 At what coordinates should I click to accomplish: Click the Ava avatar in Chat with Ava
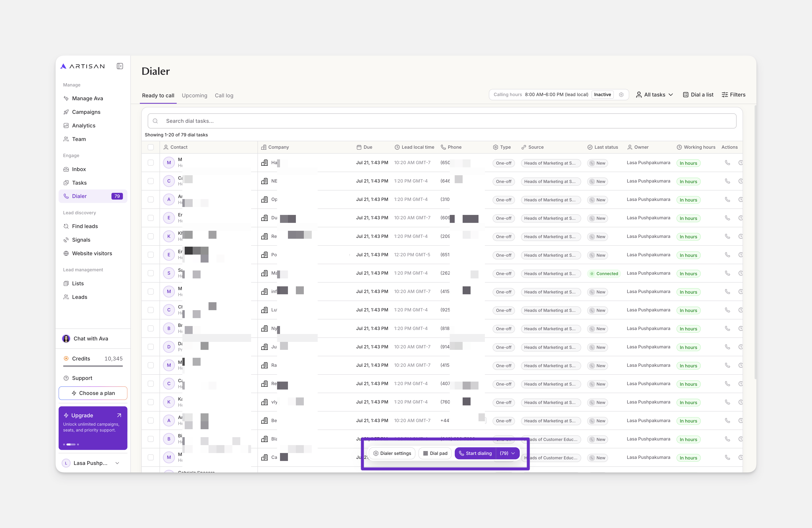pos(66,339)
